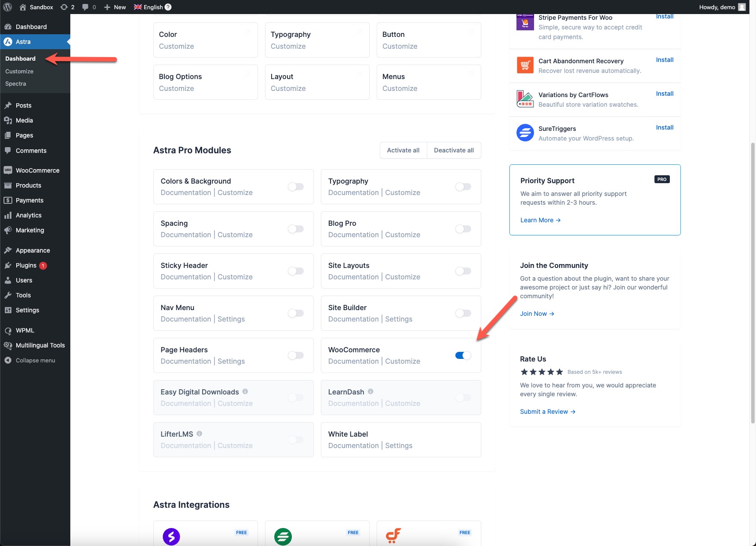Click the Submit a Review link
The width and height of the screenshot is (756, 546).
click(x=548, y=412)
